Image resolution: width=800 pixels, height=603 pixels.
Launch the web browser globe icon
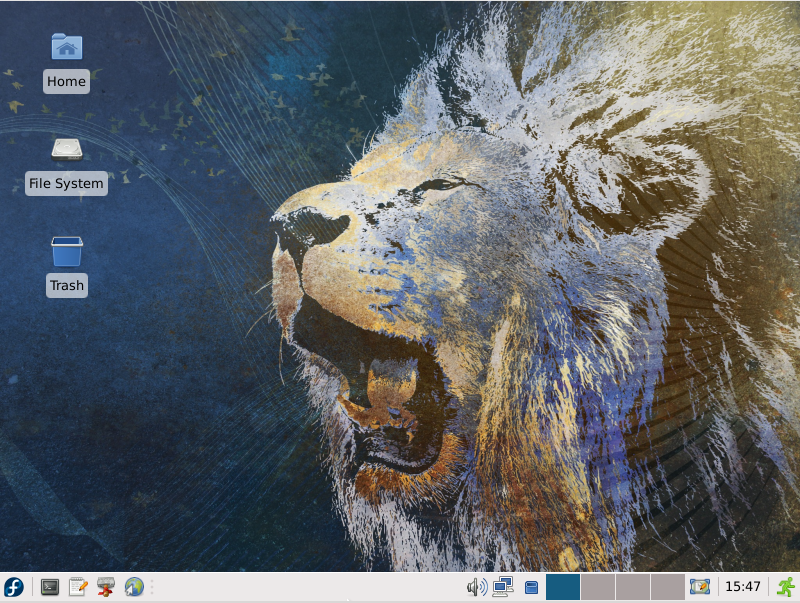(134, 587)
